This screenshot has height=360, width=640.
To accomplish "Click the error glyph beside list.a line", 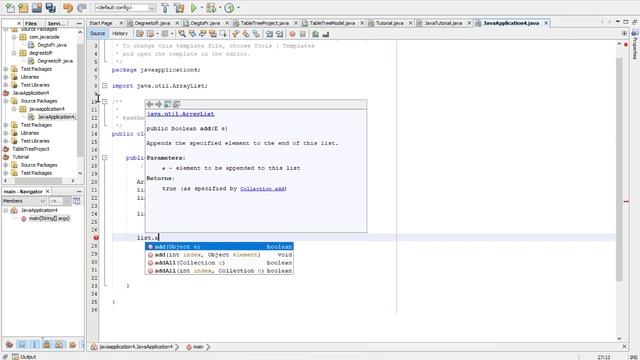I will (96, 237).
